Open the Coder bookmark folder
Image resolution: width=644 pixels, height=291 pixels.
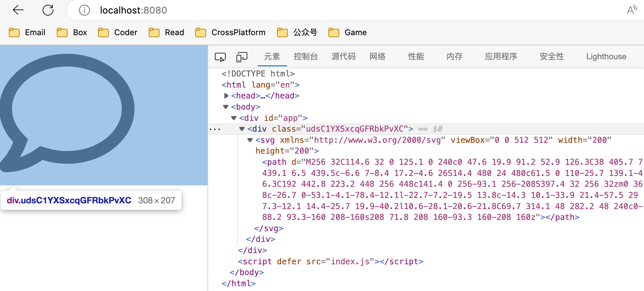coord(118,32)
